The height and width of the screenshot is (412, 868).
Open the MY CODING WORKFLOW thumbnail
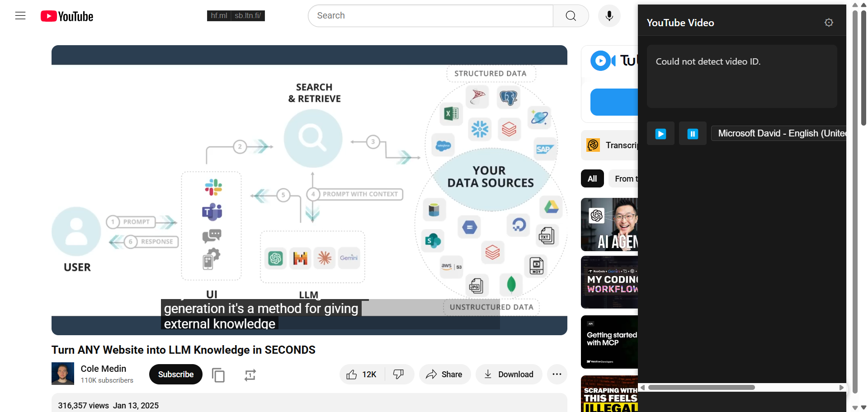pyautogui.click(x=609, y=282)
